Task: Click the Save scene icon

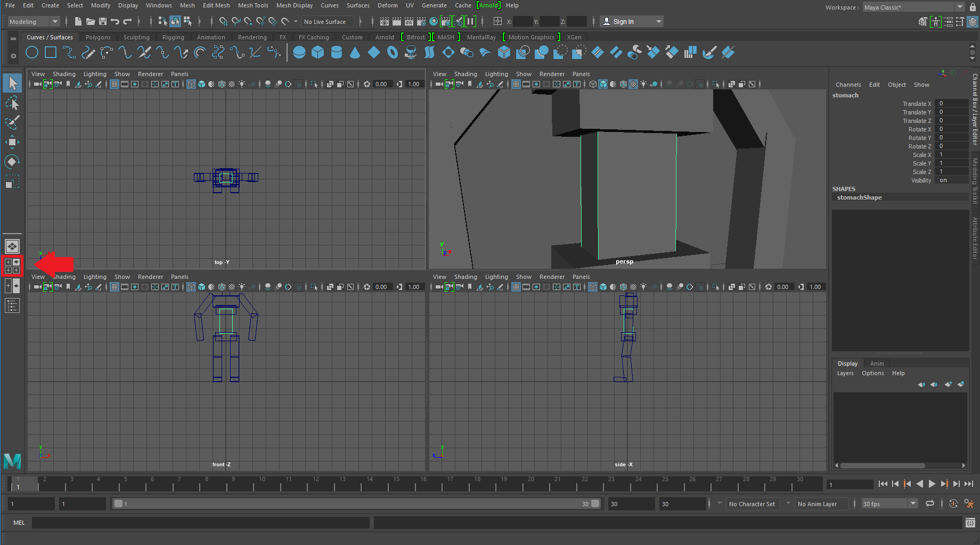Action: (103, 21)
